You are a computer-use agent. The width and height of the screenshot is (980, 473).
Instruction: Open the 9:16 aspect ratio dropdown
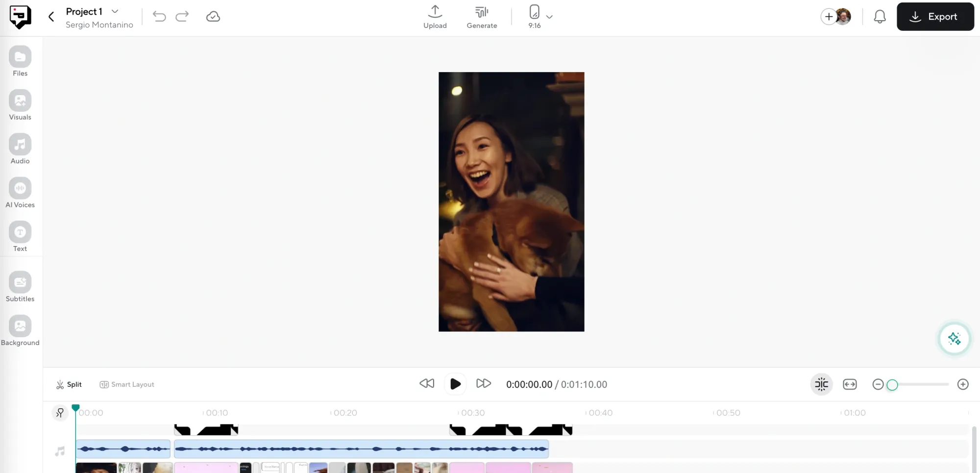[550, 16]
